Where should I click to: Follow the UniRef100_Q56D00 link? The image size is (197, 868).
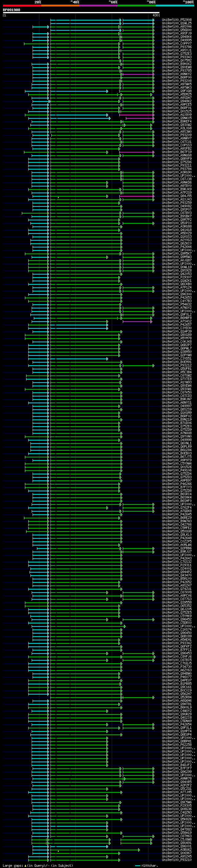coord(177,30)
